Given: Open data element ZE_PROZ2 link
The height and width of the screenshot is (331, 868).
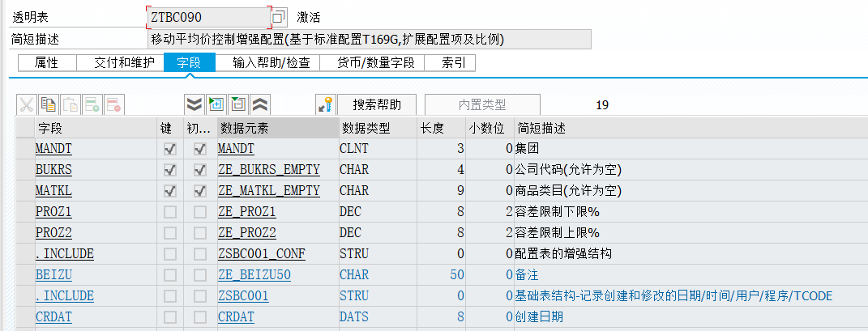Looking at the screenshot, I should pos(247,232).
